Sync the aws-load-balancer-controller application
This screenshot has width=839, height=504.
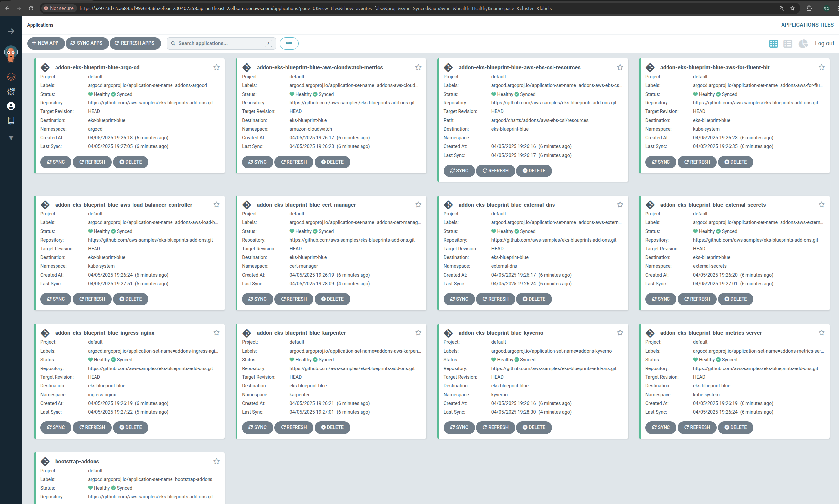(56, 299)
